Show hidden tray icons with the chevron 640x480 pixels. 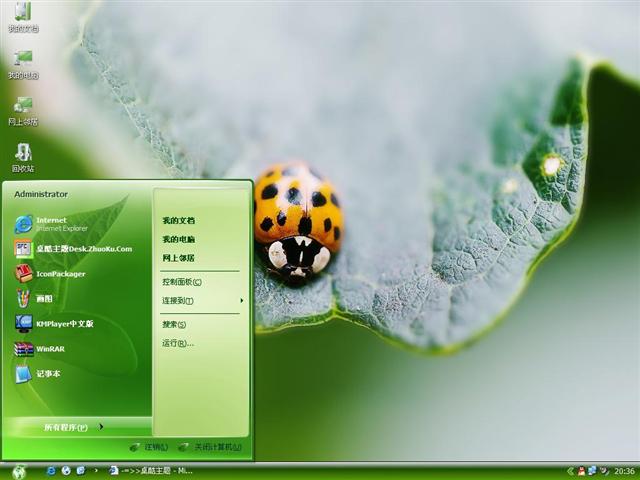(570, 471)
